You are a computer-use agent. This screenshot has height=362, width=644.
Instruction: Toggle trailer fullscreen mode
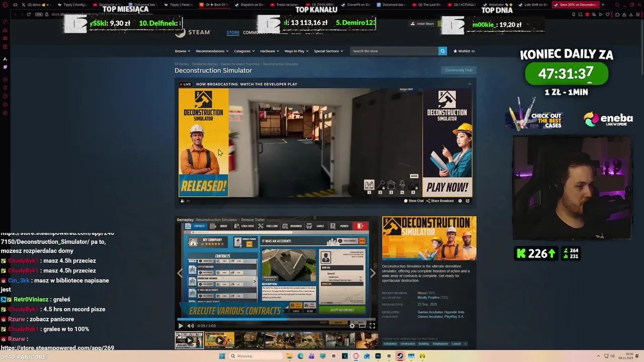(372, 326)
